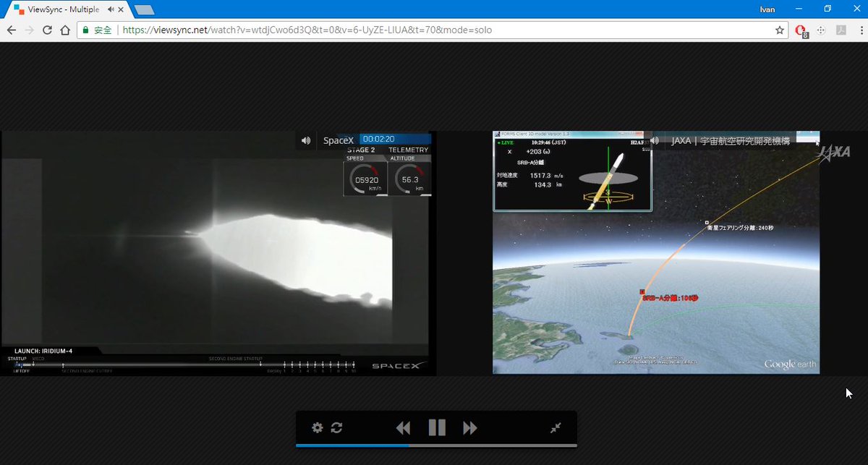Screen dimensions: 868x465
Task: Focus the viewsync.net address bar
Action: (x=434, y=30)
